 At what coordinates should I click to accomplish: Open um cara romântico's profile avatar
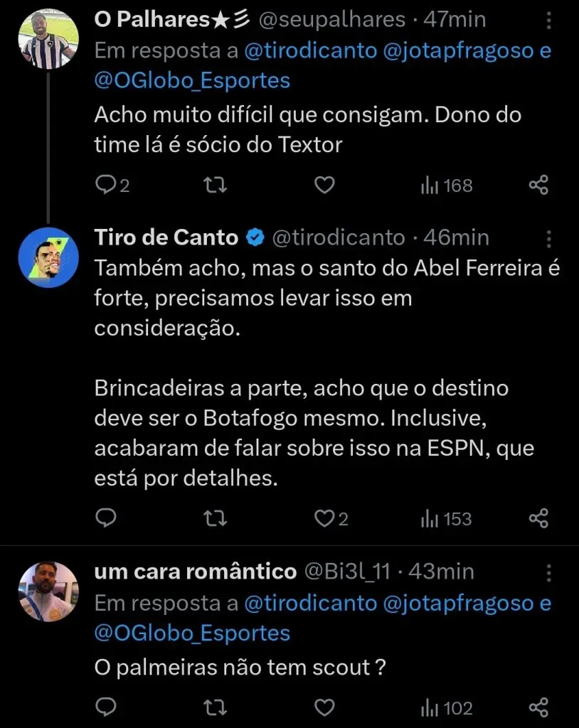(x=48, y=592)
